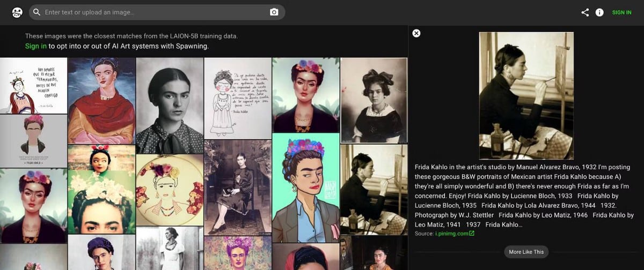This screenshot has width=644, height=270.
Task: Open the i.pinimg.com source link
Action: [452, 234]
